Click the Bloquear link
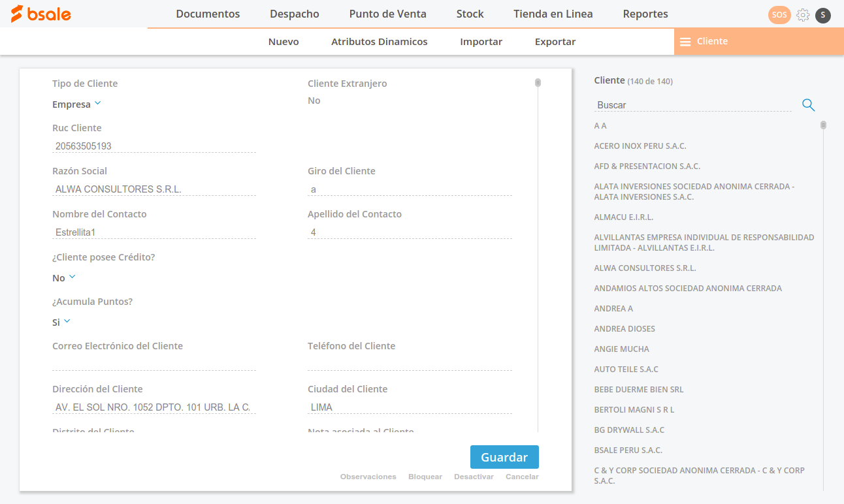This screenshot has height=504, width=844. [x=425, y=477]
